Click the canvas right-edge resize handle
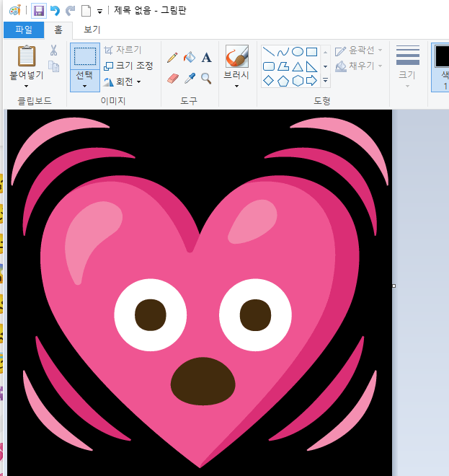Viewport: 449px width, 476px height. (394, 286)
